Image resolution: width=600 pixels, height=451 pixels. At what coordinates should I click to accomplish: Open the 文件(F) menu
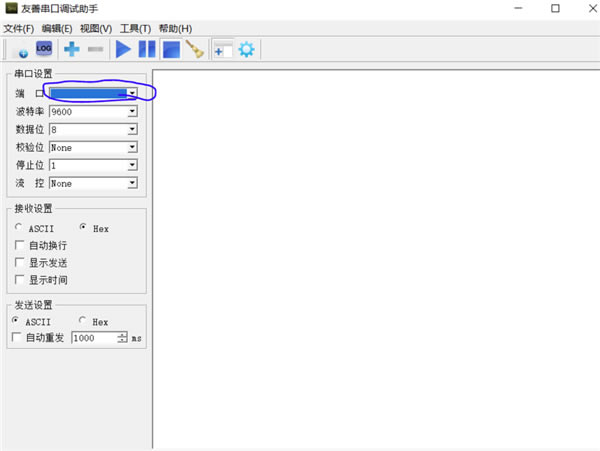(19, 28)
